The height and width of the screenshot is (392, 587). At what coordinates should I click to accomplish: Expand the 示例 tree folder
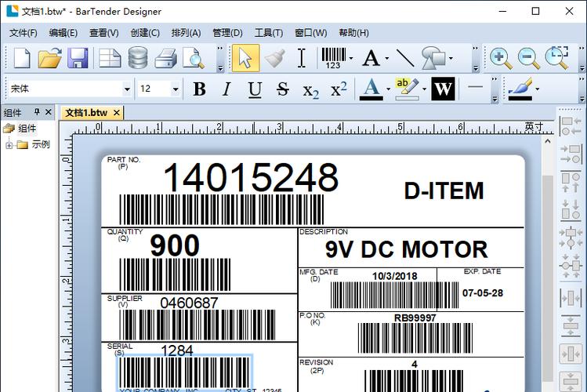(9, 145)
